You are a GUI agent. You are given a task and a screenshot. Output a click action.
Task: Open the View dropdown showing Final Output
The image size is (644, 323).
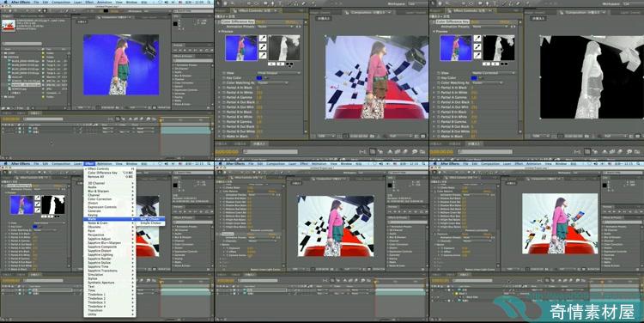(x=279, y=73)
